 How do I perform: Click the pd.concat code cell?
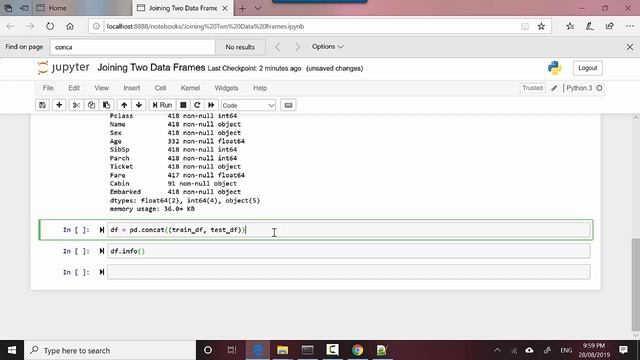349,230
